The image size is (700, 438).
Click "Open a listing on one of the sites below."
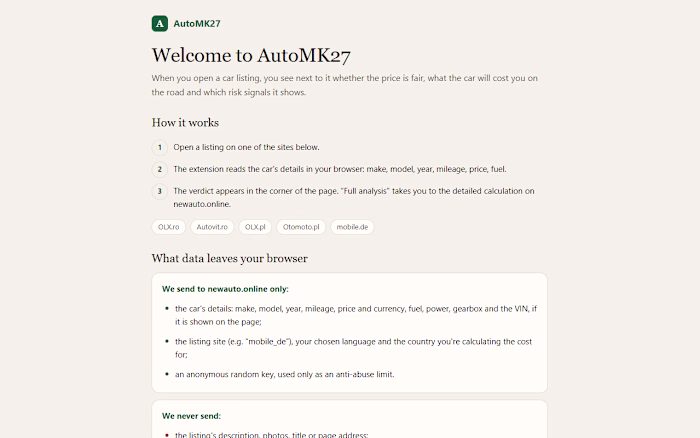[x=246, y=147]
